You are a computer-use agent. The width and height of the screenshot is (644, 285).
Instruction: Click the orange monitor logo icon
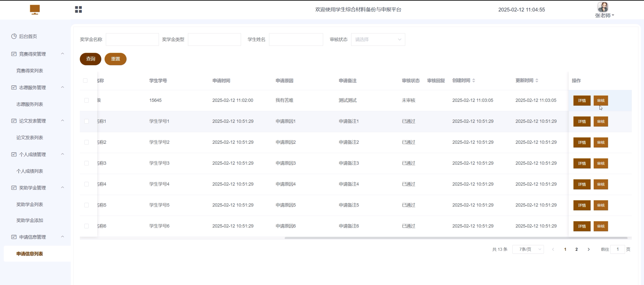(35, 9)
